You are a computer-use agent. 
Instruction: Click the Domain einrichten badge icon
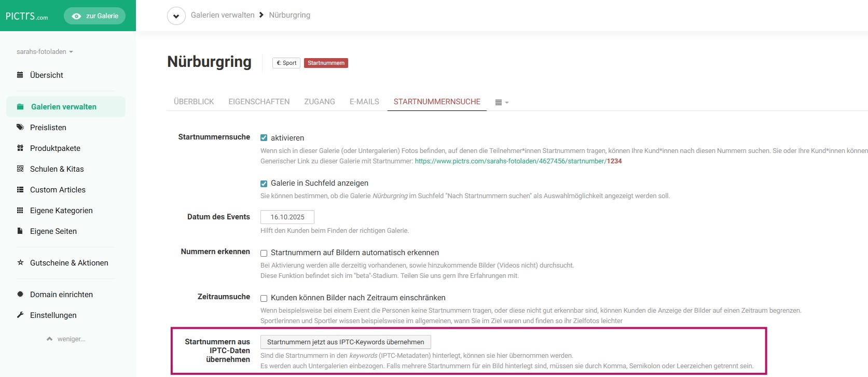[20, 295]
